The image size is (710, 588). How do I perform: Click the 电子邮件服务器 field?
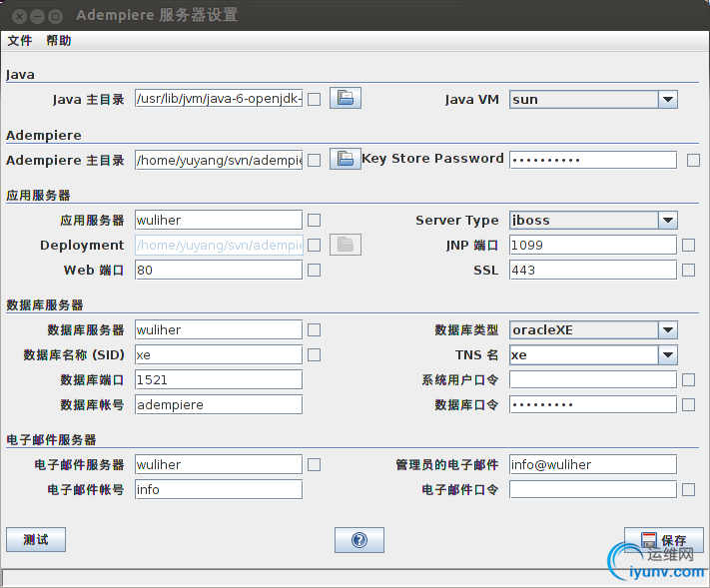point(219,464)
